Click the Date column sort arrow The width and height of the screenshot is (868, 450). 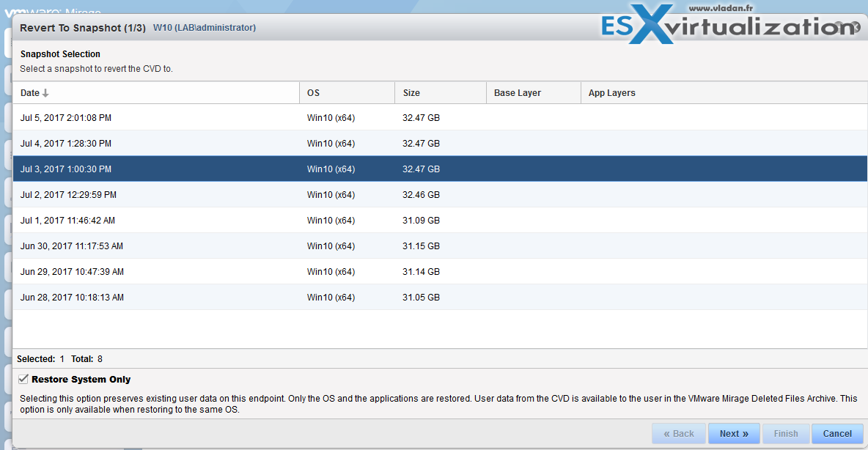pos(45,93)
